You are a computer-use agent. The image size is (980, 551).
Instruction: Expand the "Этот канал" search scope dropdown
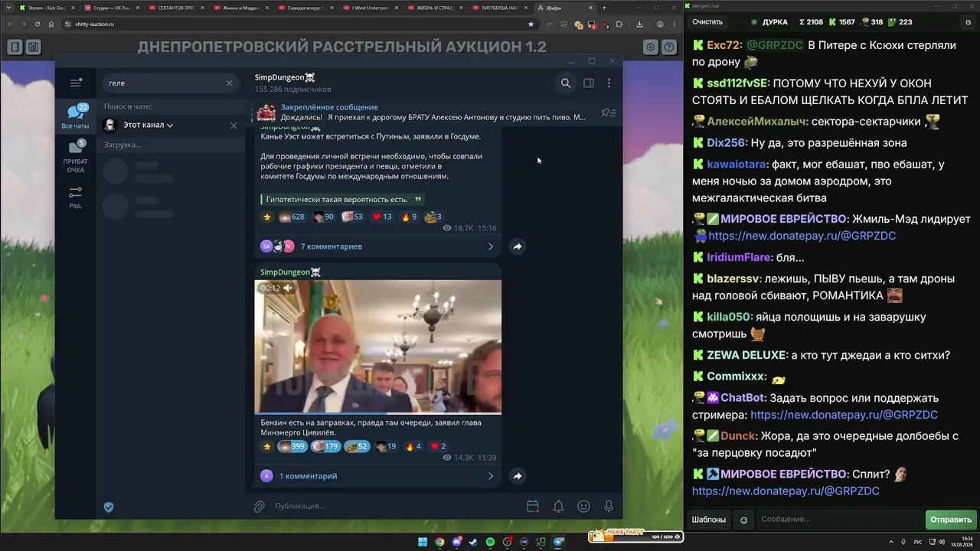(149, 125)
